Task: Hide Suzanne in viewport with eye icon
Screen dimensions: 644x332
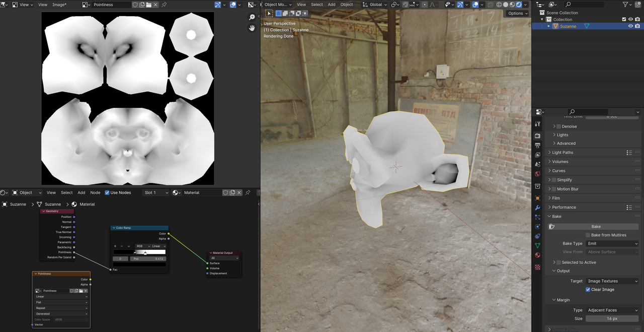Action: [630, 26]
